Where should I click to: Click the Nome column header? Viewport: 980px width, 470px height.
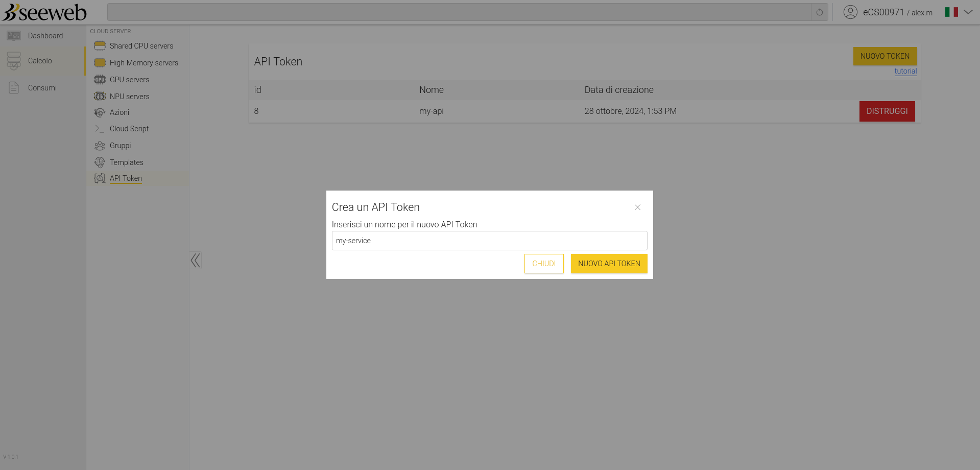(x=432, y=90)
